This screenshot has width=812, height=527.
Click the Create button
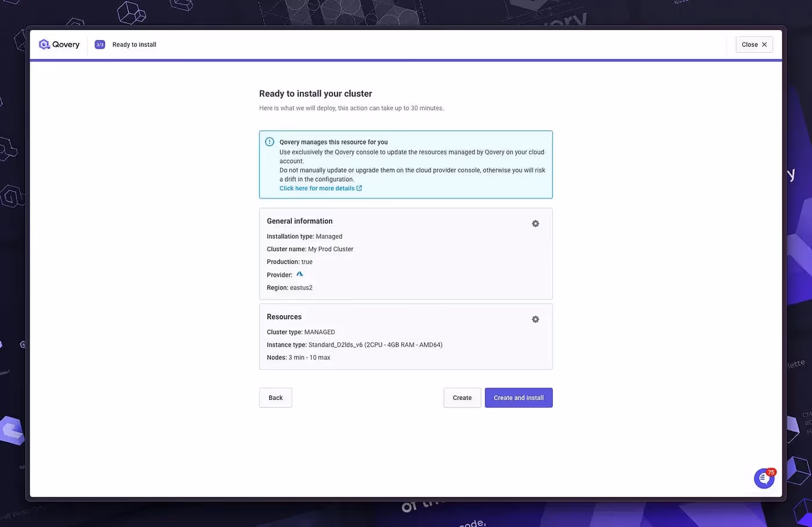(x=462, y=398)
